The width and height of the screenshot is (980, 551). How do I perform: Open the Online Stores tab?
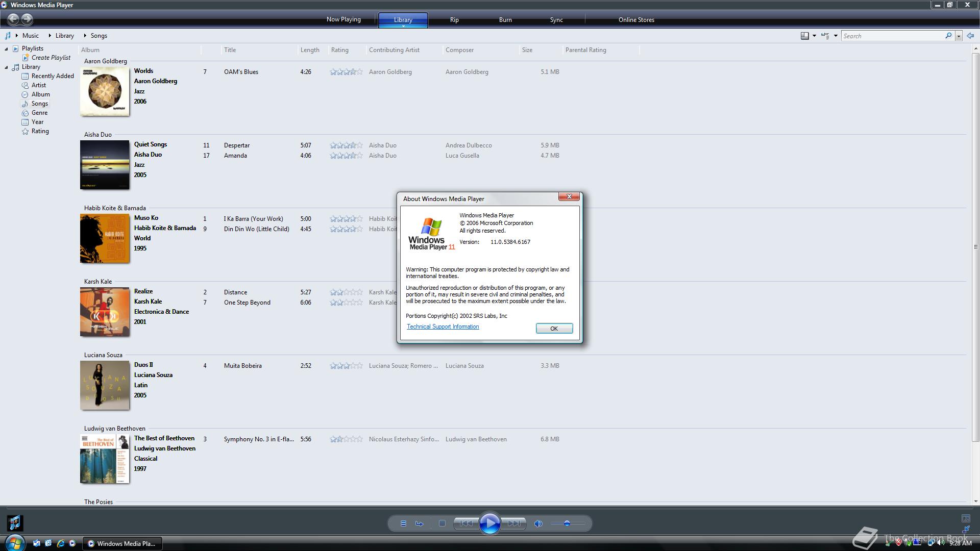coord(636,20)
